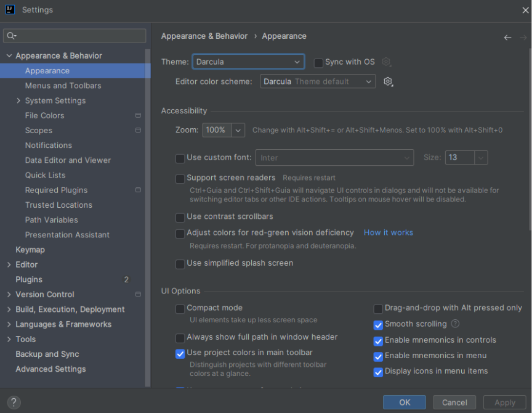This screenshot has width=532, height=413.
Task: Open the custom font Inter dropdown
Action: tap(334, 158)
